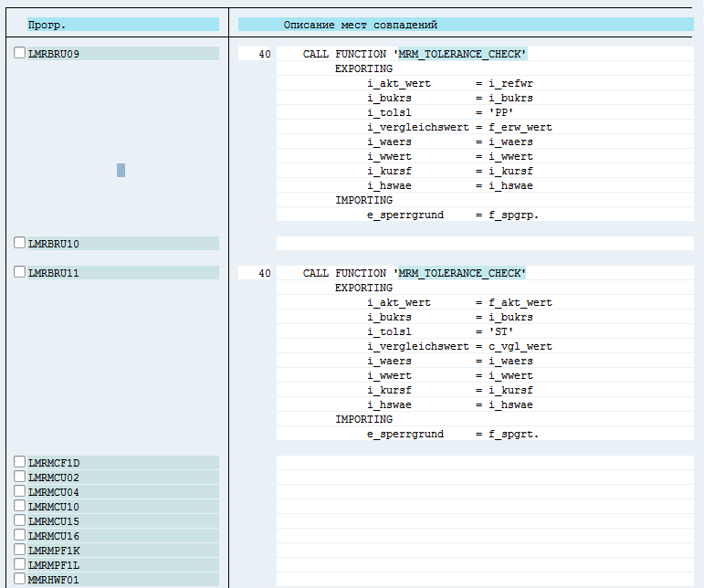Open the LMRBRU09 program name

pos(54,54)
